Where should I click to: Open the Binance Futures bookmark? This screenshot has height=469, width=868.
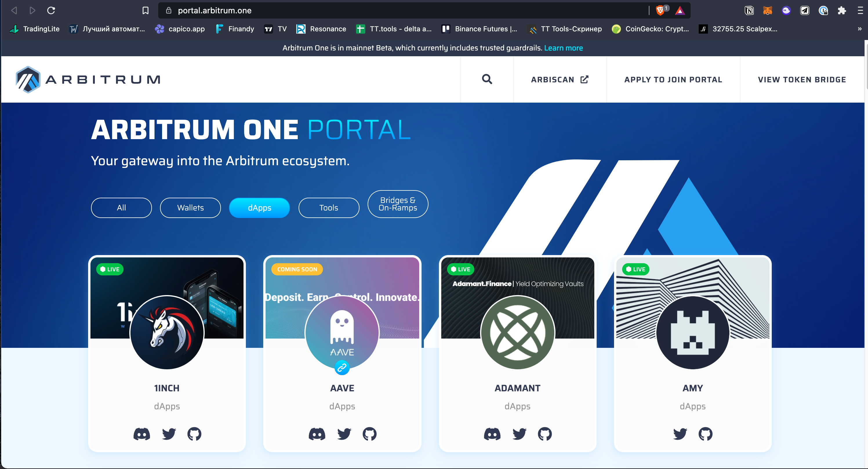pos(479,29)
